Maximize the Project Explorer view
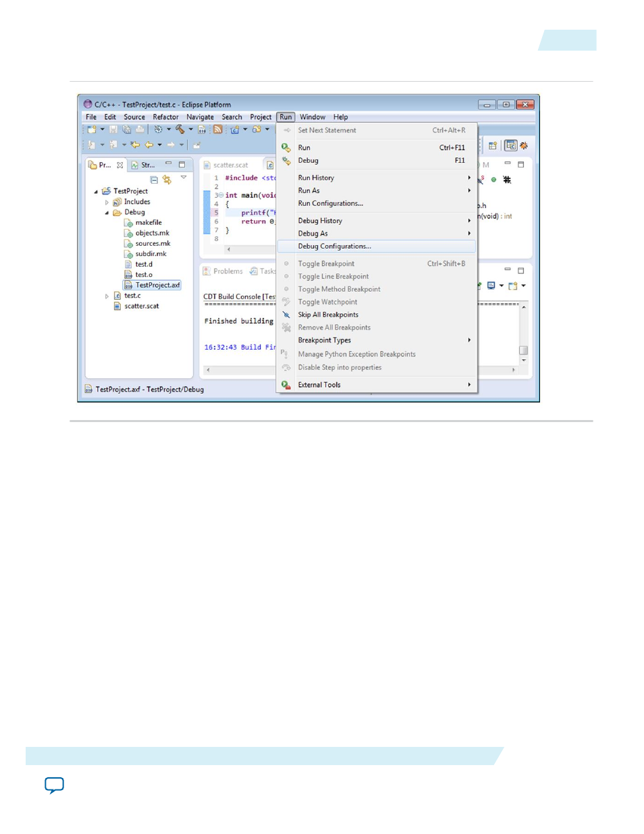This screenshot has height=834, width=644. pyautogui.click(x=182, y=164)
